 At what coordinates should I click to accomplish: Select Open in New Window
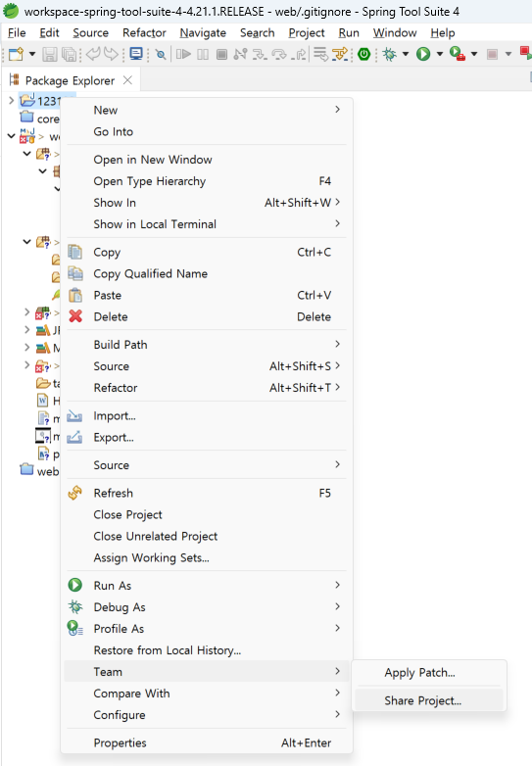[206, 160]
